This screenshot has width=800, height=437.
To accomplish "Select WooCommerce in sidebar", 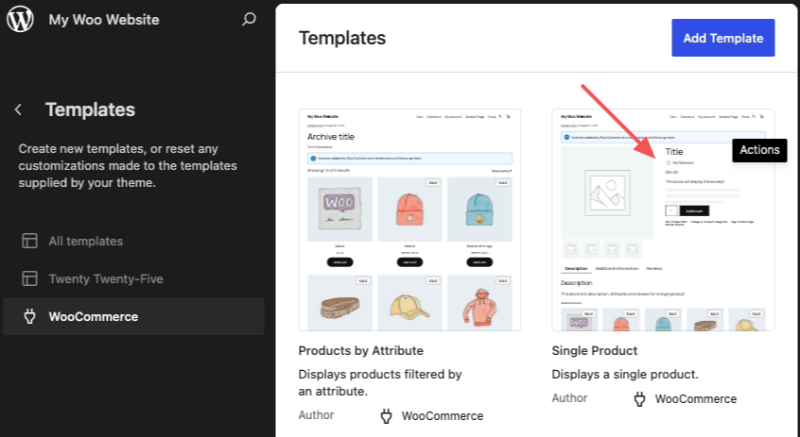I will [x=134, y=316].
